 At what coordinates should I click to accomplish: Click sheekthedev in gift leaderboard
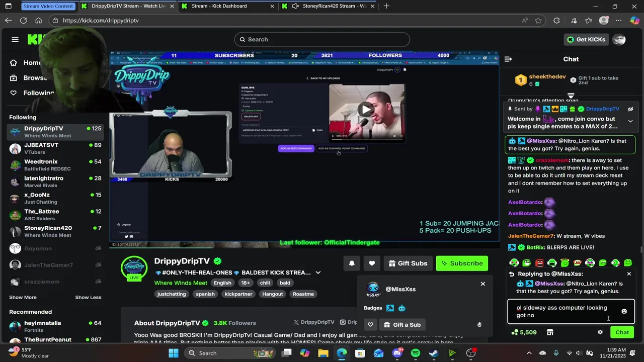(548, 77)
